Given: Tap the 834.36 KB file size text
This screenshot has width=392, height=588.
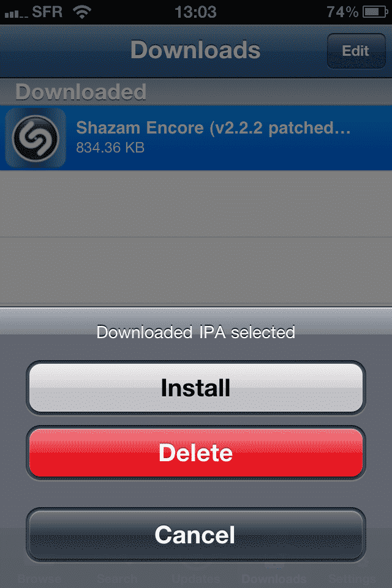Looking at the screenshot, I should (110, 148).
